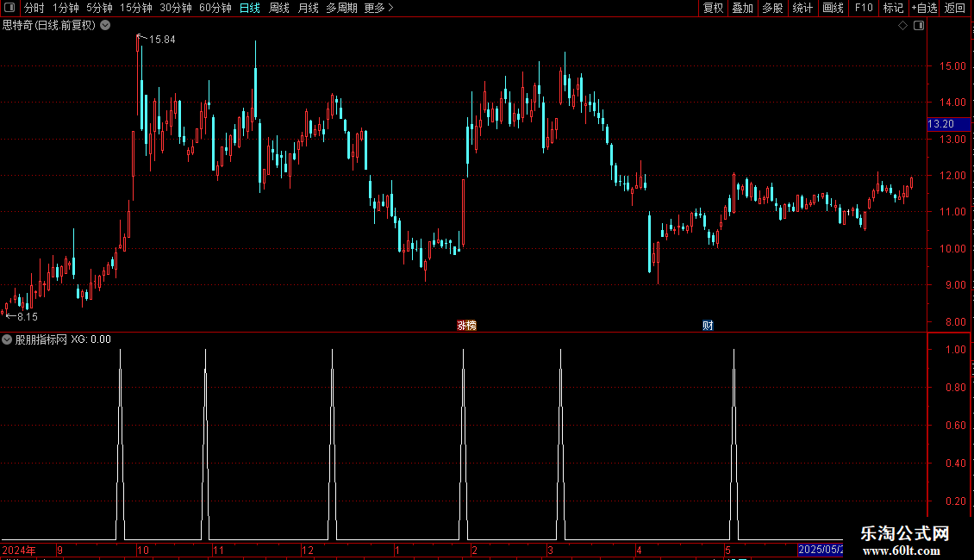Switch to 周线 weekly chart
Screen dimensions: 974x560
click(x=279, y=8)
